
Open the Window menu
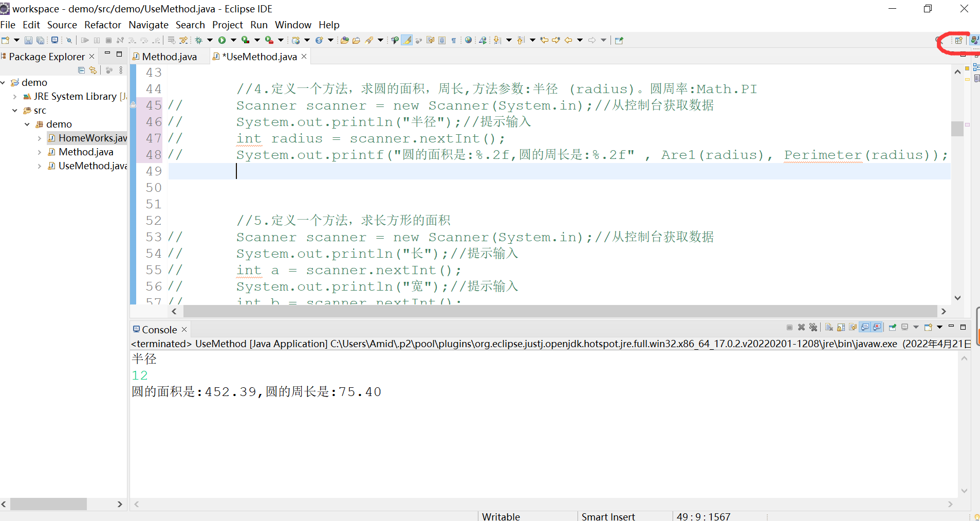pos(293,25)
